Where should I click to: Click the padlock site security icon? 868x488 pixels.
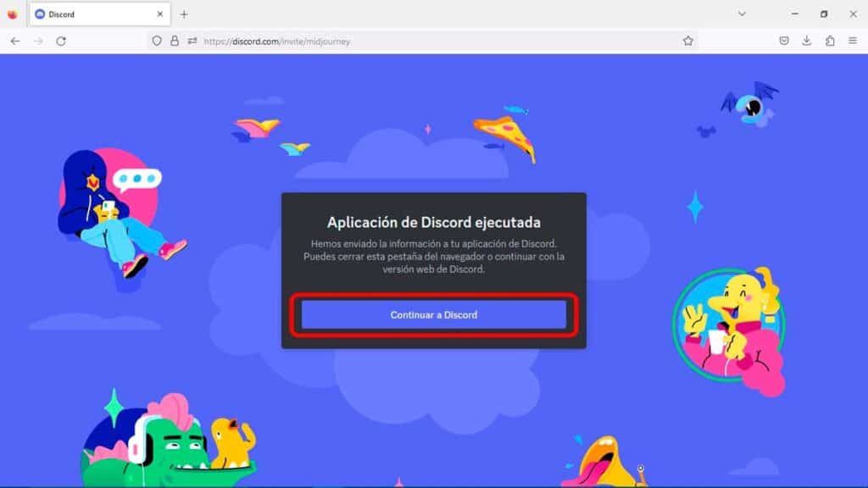175,41
